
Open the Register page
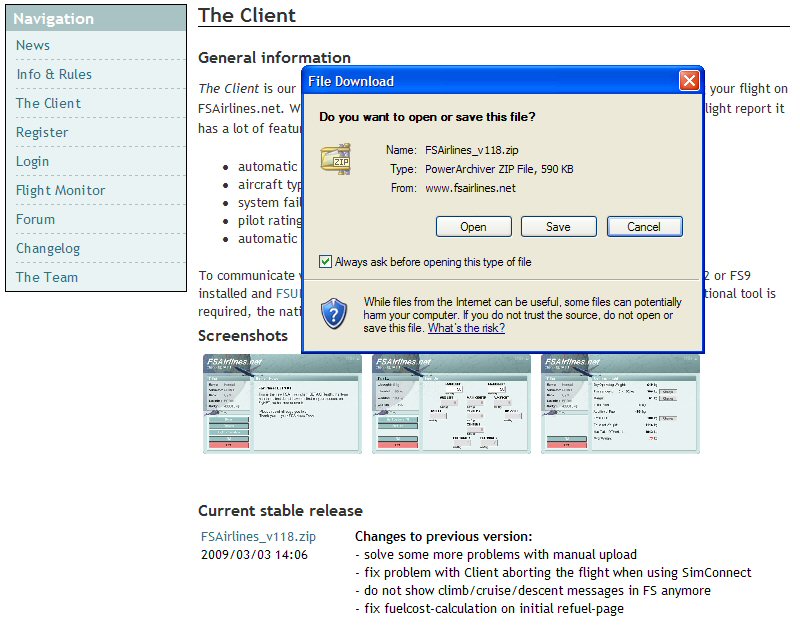42,133
